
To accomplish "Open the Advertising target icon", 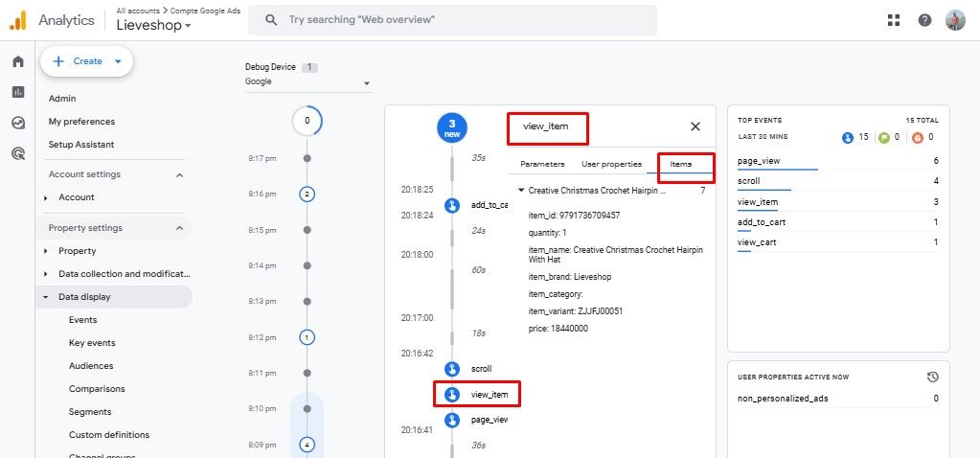I will (17, 153).
